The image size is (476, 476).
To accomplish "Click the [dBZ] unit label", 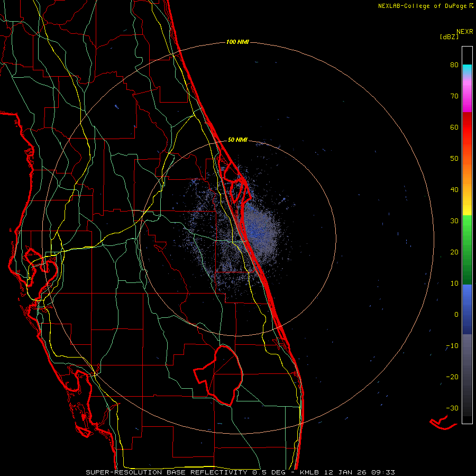I will tap(449, 37).
